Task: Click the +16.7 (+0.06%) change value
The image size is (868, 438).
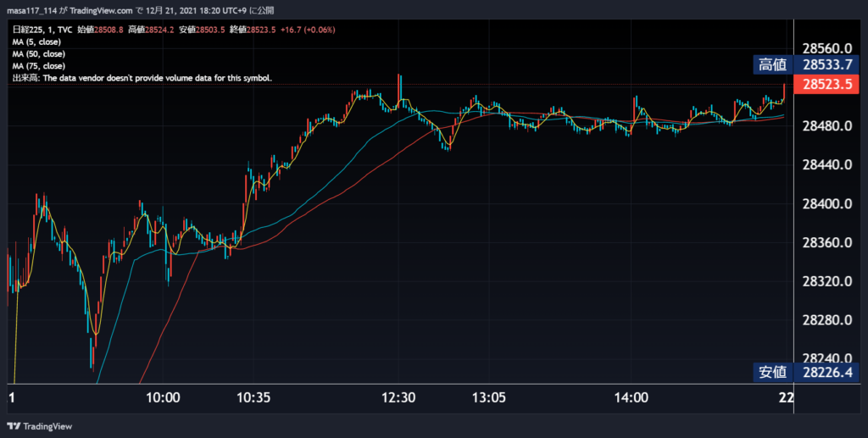Action: point(307,30)
